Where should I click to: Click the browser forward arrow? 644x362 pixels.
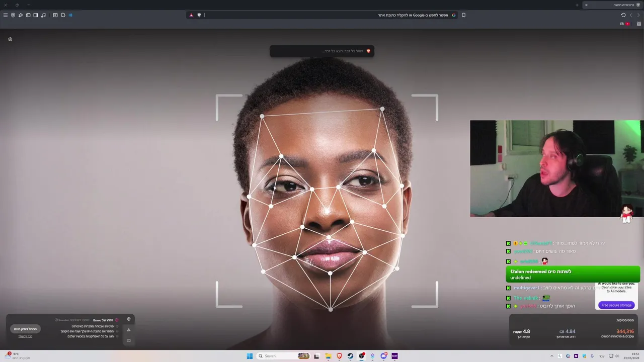(x=631, y=15)
